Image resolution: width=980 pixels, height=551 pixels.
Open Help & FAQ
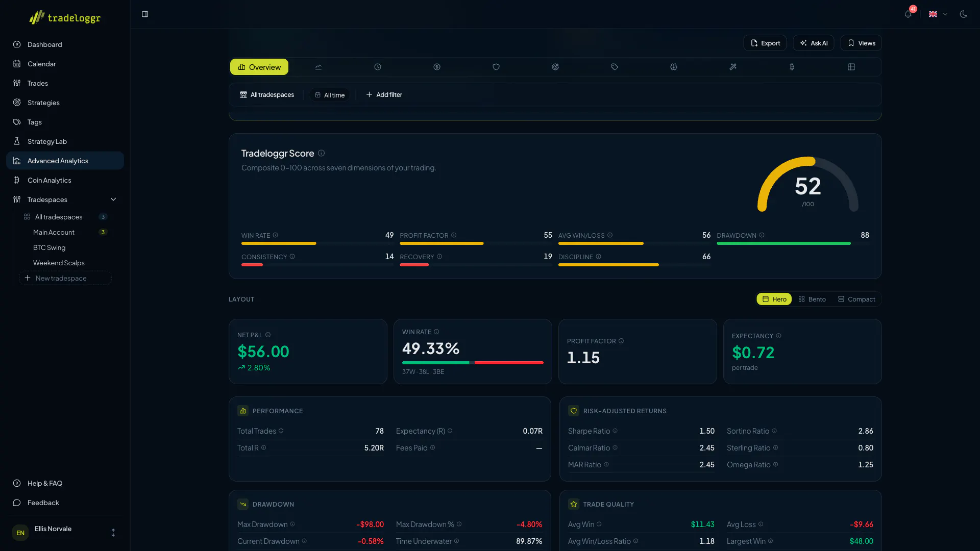pyautogui.click(x=65, y=483)
